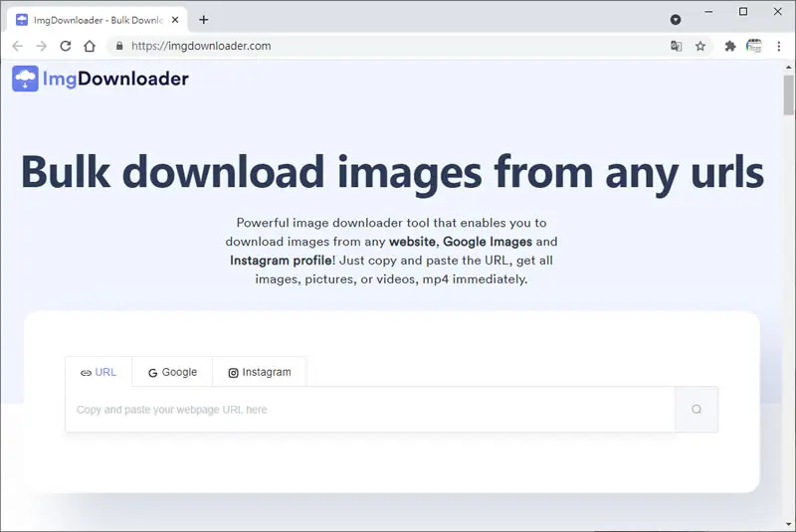This screenshot has width=796, height=532.
Task: Open the Chrome three-dot menu
Action: click(x=779, y=46)
